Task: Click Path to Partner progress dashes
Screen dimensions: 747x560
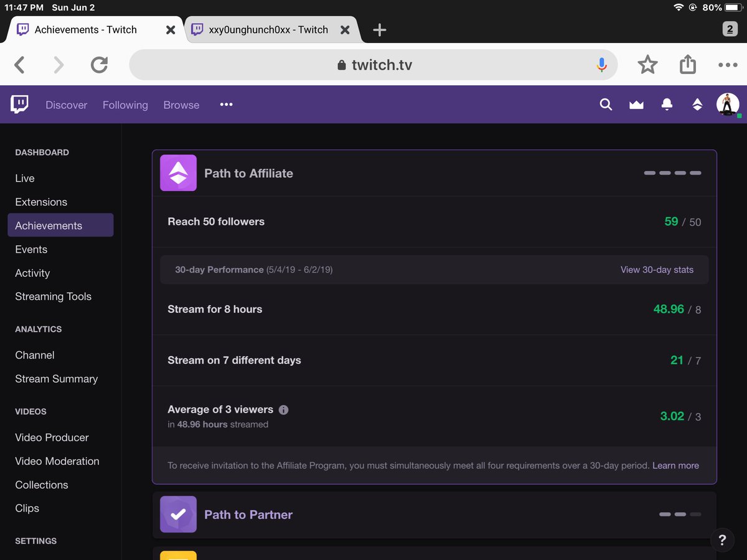Action: (680, 515)
